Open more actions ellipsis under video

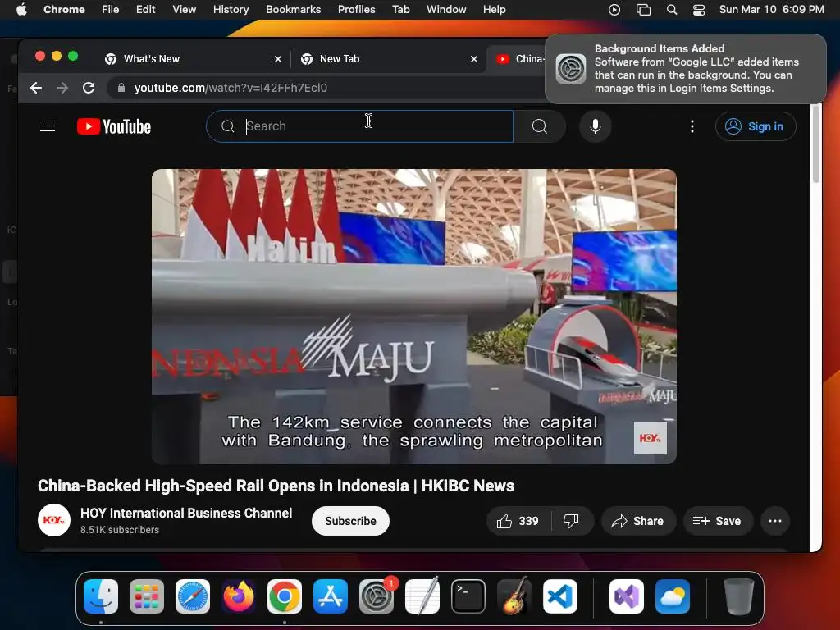(774, 521)
